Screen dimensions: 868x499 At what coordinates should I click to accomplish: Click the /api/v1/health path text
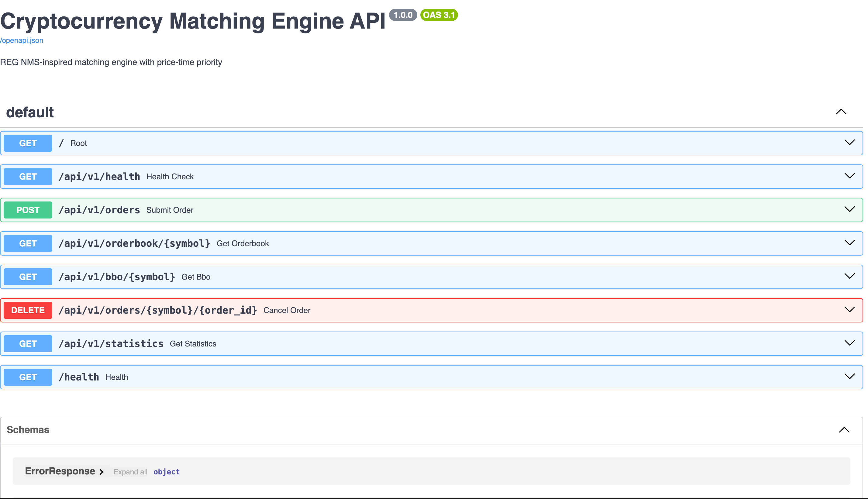(x=99, y=177)
